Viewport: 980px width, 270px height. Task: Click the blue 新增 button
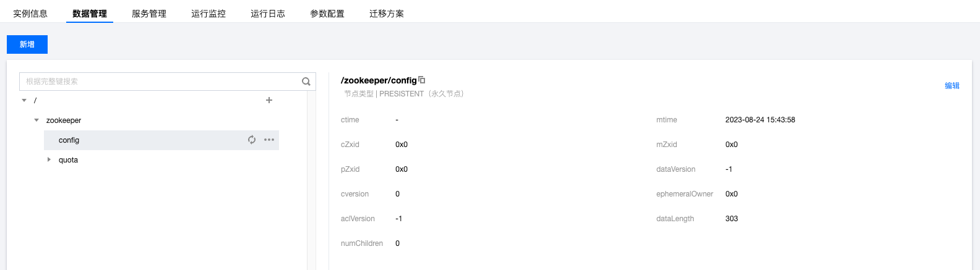tap(27, 44)
